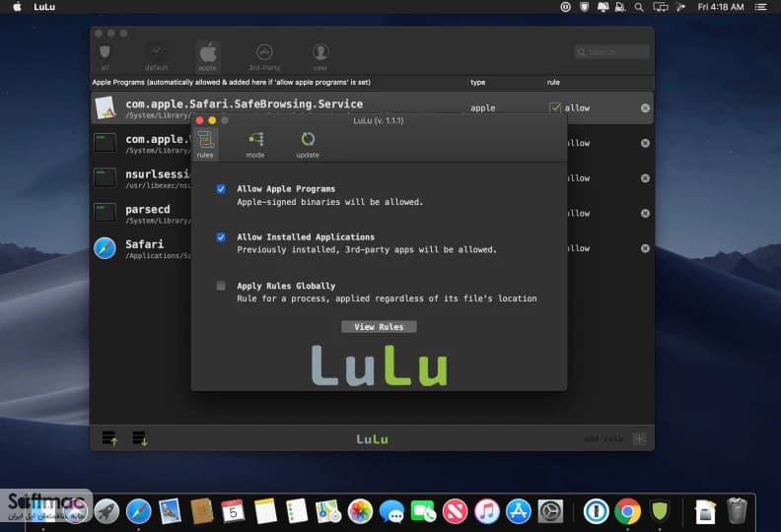The height and width of the screenshot is (532, 781).
Task: Open the LuLu menu in menu bar
Action: pos(44,7)
